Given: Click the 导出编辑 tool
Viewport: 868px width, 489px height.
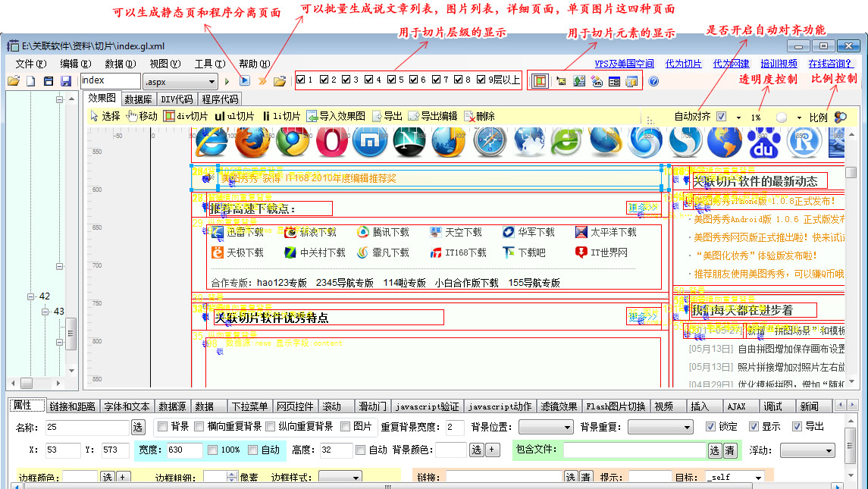Looking at the screenshot, I should [432, 116].
